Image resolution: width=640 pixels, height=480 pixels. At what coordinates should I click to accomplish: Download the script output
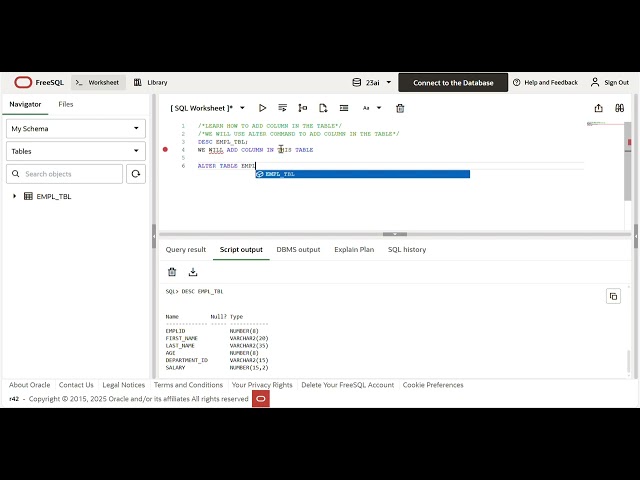tap(193, 272)
